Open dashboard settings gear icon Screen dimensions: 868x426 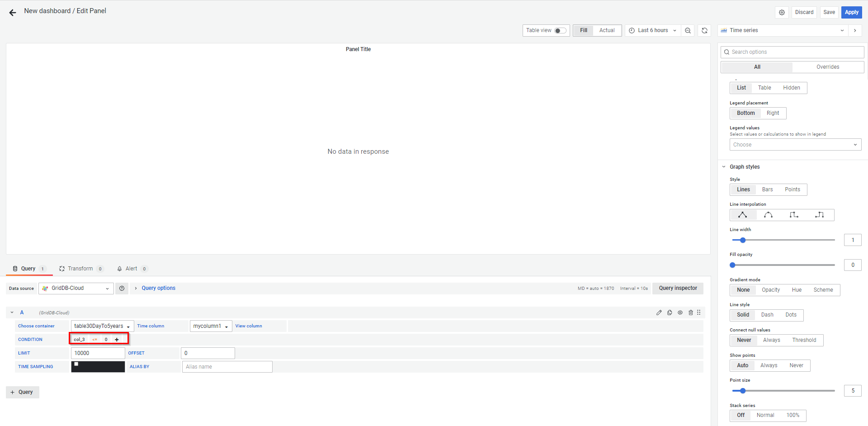[782, 13]
